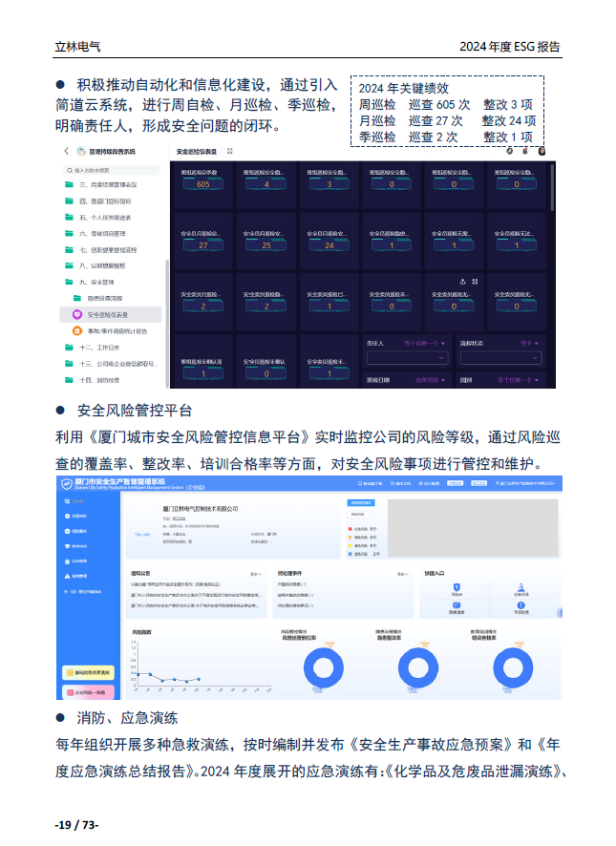Click the blue risk legend swatch showing 2个
This screenshot has width=616, height=846.
pos(350,554)
